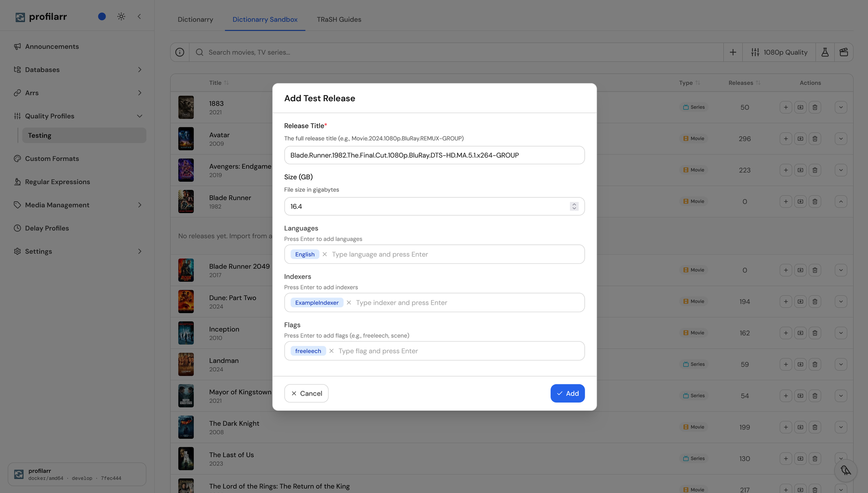Toggle the light theme sun icon
The width and height of the screenshot is (868, 493).
coord(121,17)
